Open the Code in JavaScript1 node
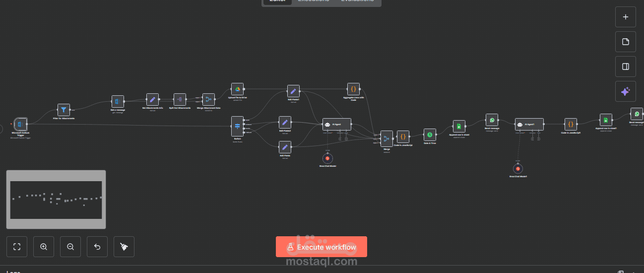Screen dimensions: 644x273 tap(571, 124)
